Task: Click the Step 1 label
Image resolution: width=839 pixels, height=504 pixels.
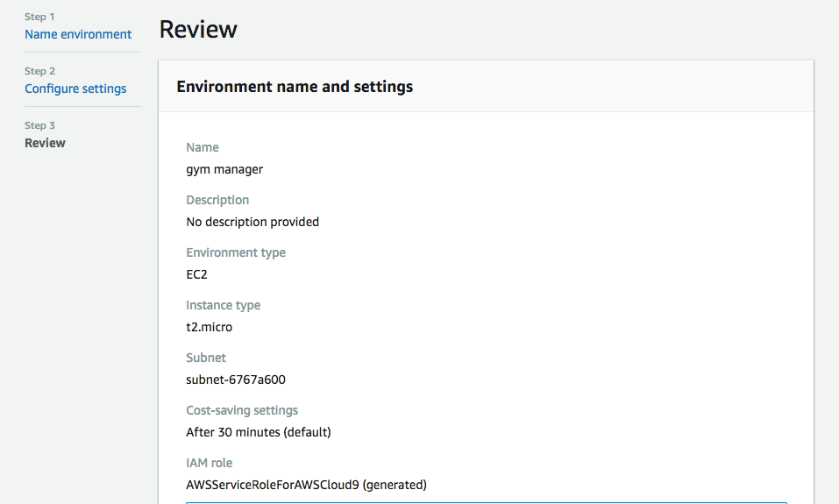Action: click(x=39, y=17)
